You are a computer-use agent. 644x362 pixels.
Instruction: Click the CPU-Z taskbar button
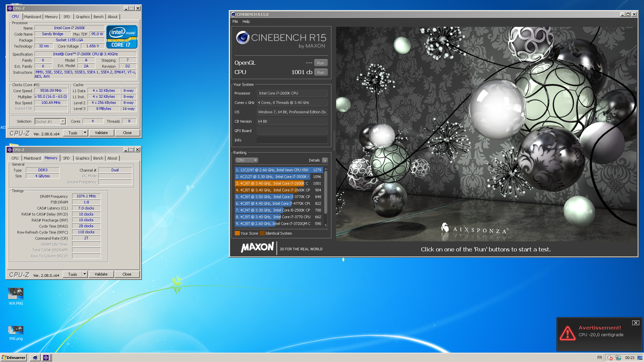[x=46, y=358]
